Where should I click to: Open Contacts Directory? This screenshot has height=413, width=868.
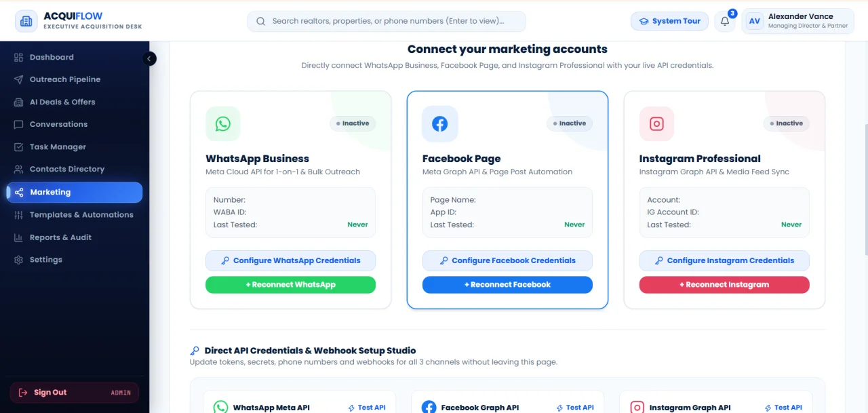pos(75,170)
